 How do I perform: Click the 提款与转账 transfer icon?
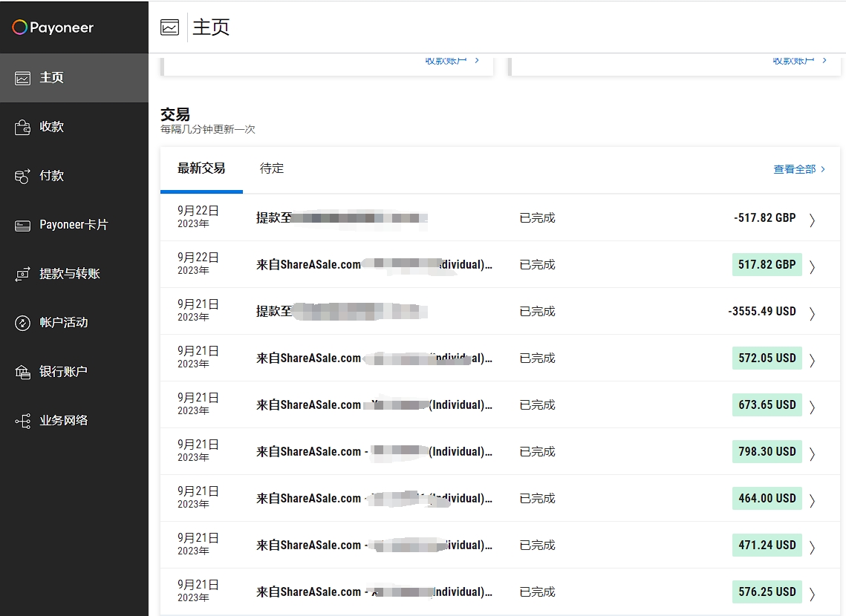coord(23,275)
